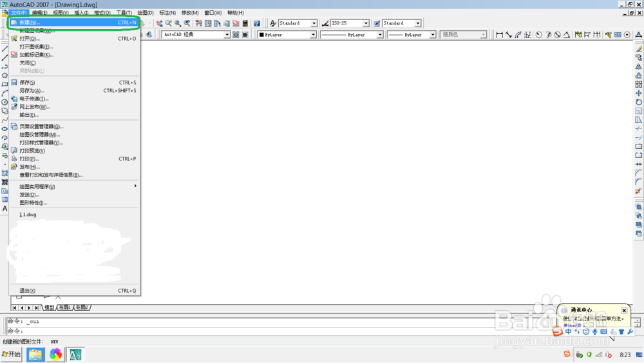Select the Copy object tool
The height and width of the screenshot is (363, 644).
pos(639,57)
